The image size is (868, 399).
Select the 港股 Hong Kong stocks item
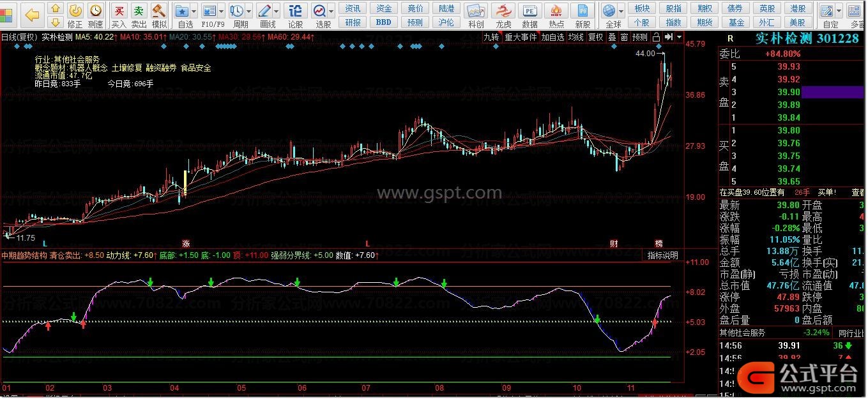pyautogui.click(x=797, y=8)
